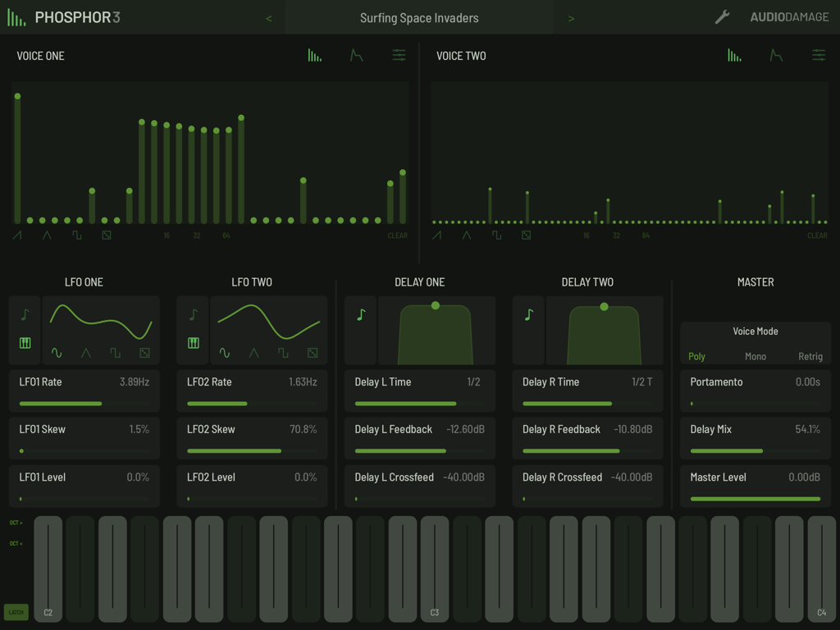
Task: Toggle LFO One tempo sync note
Action: click(25, 315)
